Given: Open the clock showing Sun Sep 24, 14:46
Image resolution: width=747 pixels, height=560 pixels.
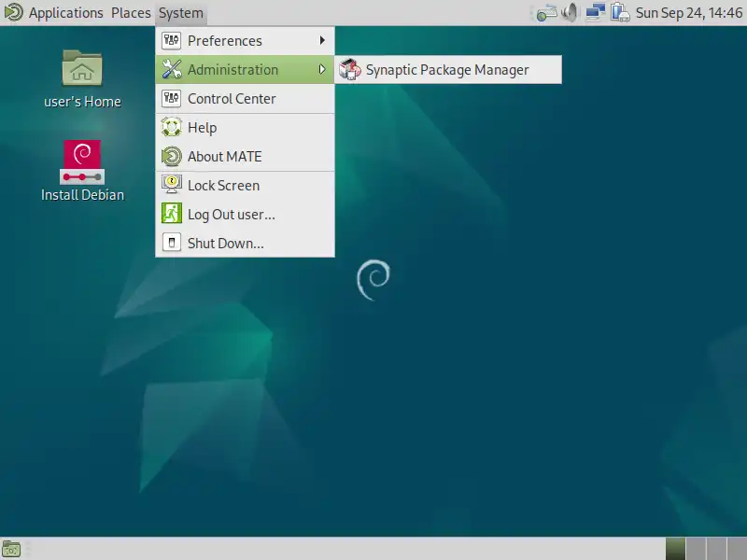Looking at the screenshot, I should click(x=689, y=13).
